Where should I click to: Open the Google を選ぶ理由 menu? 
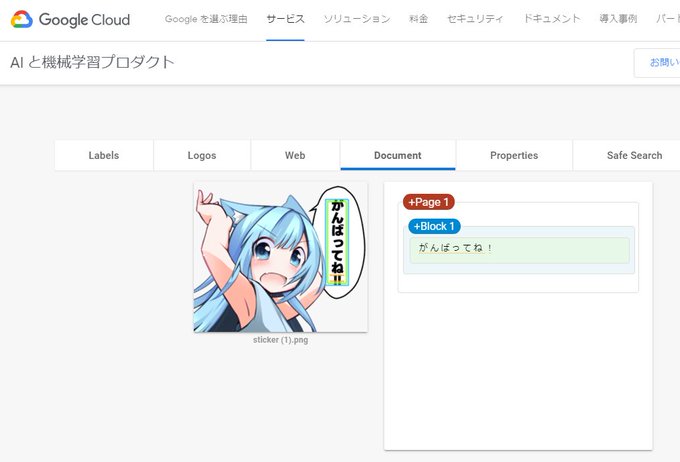click(x=206, y=19)
